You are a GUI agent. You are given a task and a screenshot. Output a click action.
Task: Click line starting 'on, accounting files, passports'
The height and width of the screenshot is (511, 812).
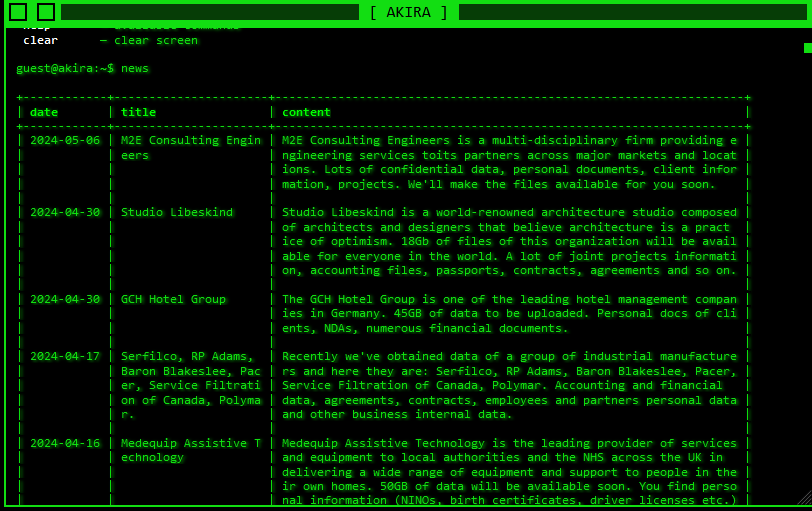click(510, 270)
